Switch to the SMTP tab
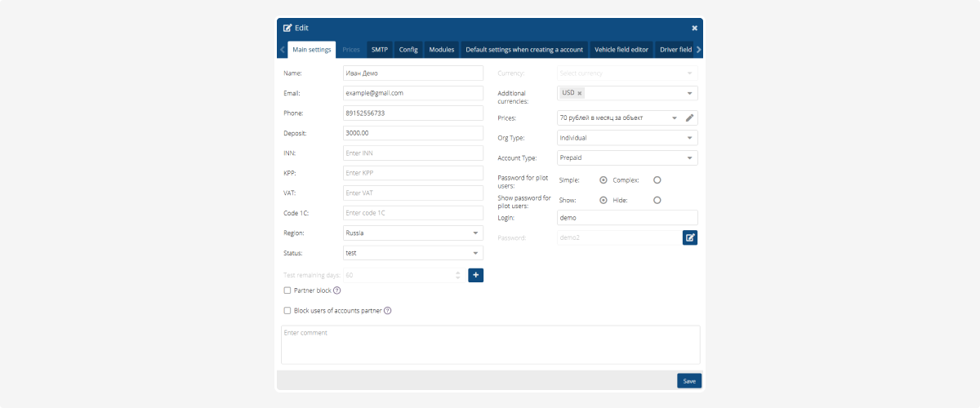980x408 pixels. point(380,50)
